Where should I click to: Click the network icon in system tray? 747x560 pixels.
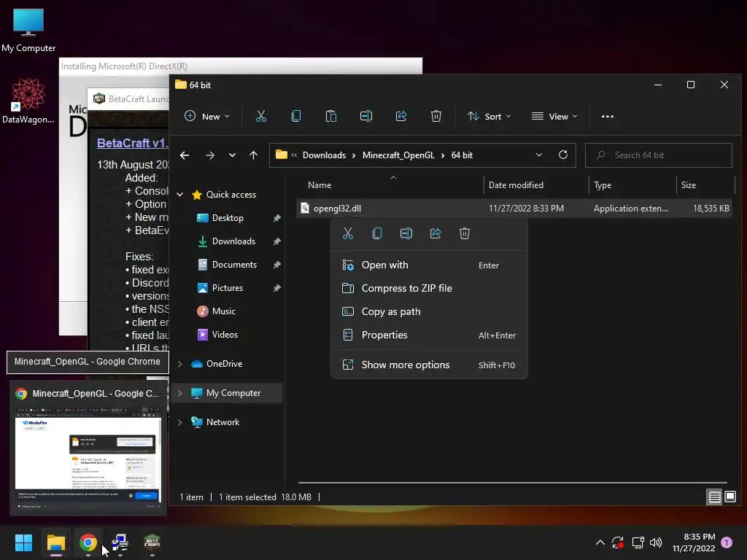point(638,542)
